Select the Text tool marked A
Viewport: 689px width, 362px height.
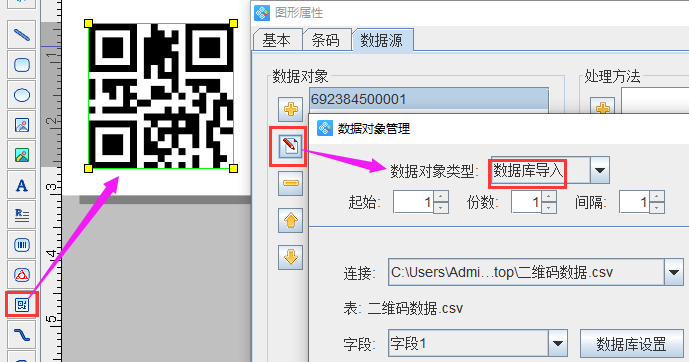tap(22, 185)
